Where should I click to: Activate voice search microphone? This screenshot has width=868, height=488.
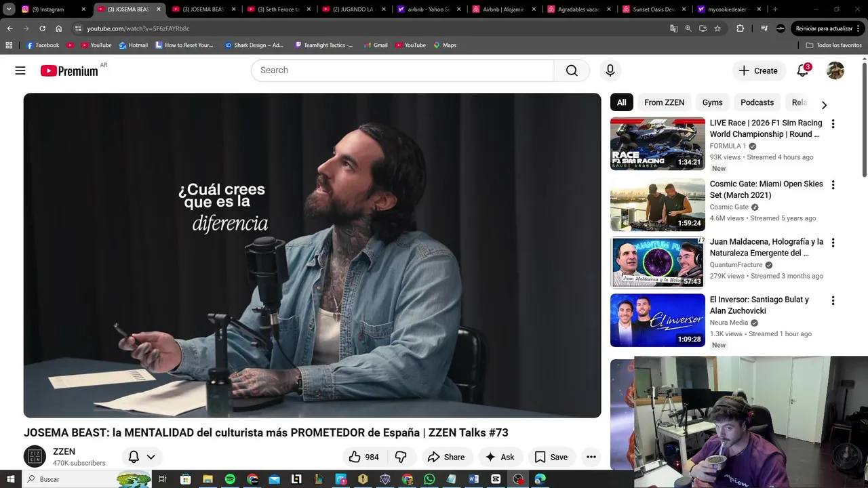[x=610, y=70]
